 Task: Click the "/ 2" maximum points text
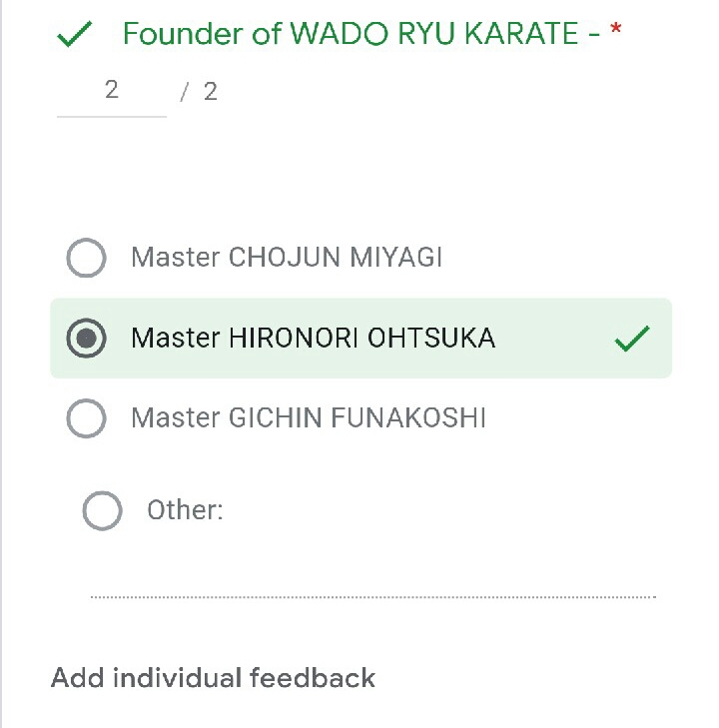[199, 93]
